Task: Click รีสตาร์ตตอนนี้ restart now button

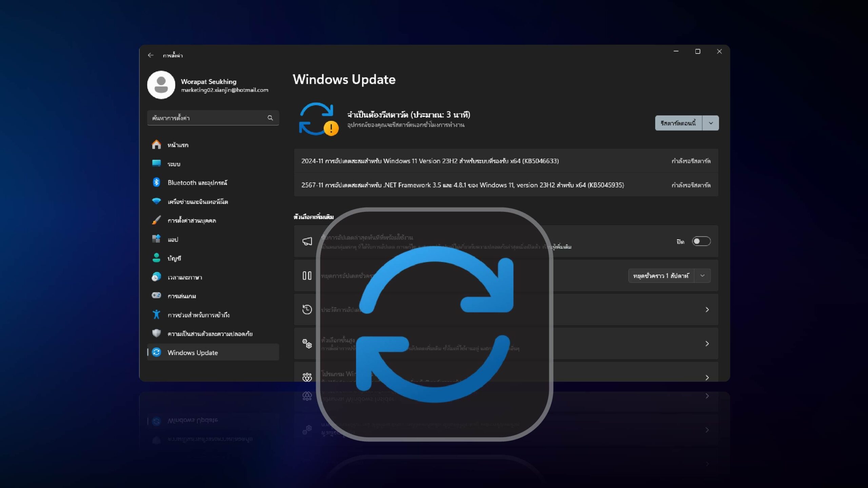Action: 678,123
